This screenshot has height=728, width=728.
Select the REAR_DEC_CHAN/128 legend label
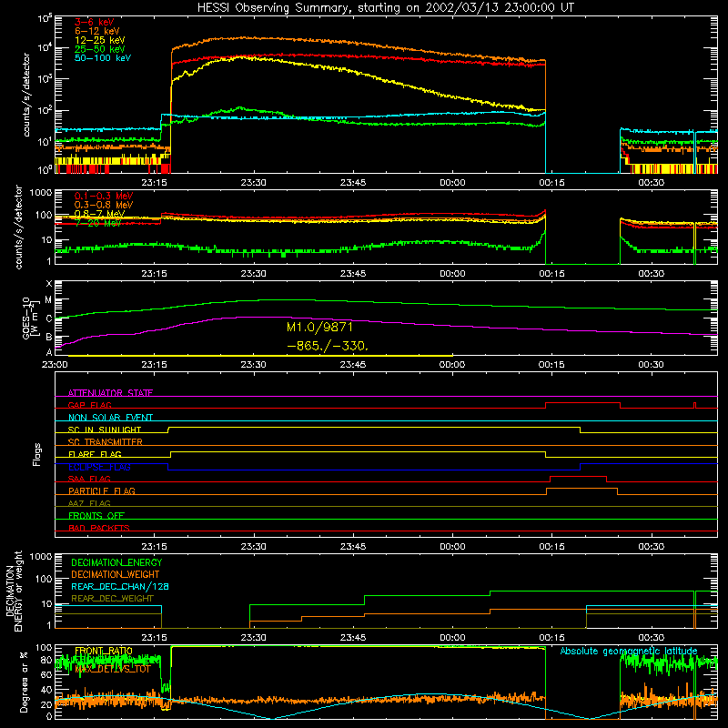(x=120, y=586)
